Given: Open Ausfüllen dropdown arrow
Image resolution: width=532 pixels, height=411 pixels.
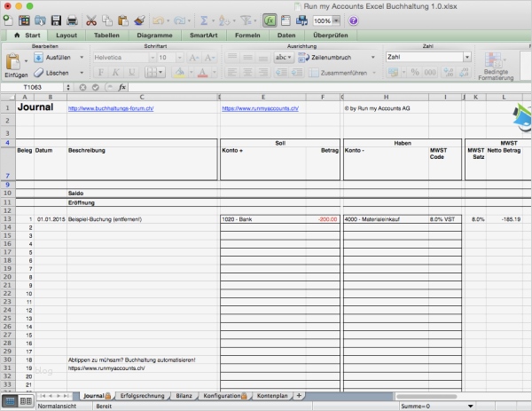Looking at the screenshot, I should 82,57.
